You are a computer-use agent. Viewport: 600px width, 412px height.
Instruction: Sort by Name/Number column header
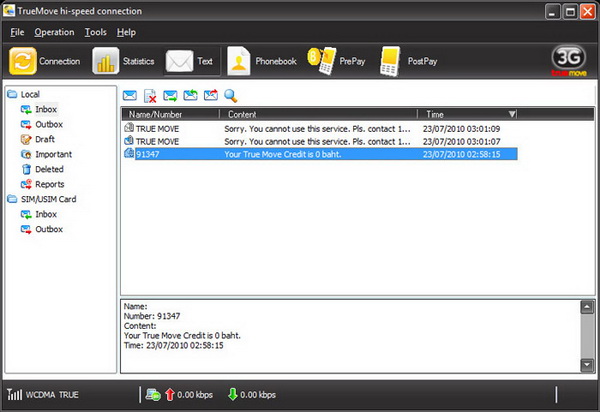point(170,114)
